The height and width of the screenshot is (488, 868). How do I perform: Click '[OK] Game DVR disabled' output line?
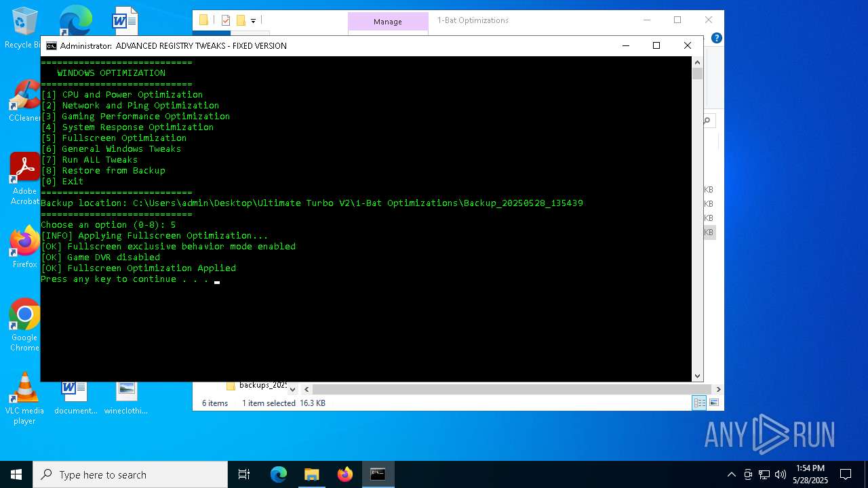click(100, 258)
